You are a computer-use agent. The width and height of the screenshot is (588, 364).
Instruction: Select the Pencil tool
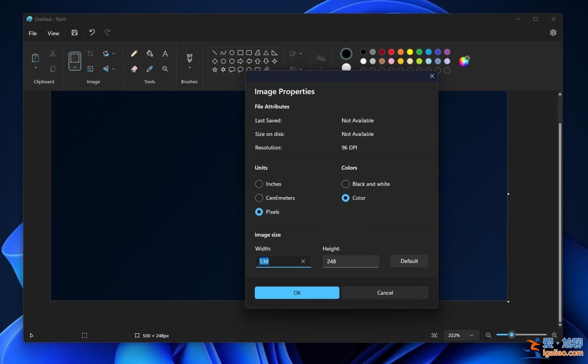(134, 53)
